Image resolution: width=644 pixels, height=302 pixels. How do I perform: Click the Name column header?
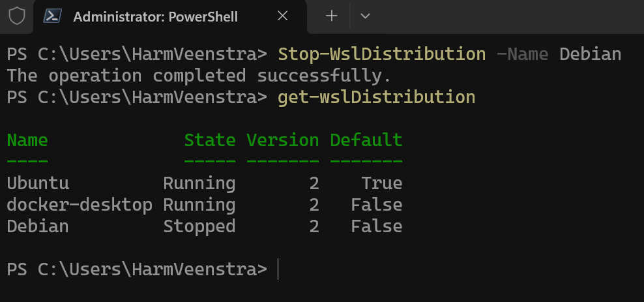coord(27,140)
